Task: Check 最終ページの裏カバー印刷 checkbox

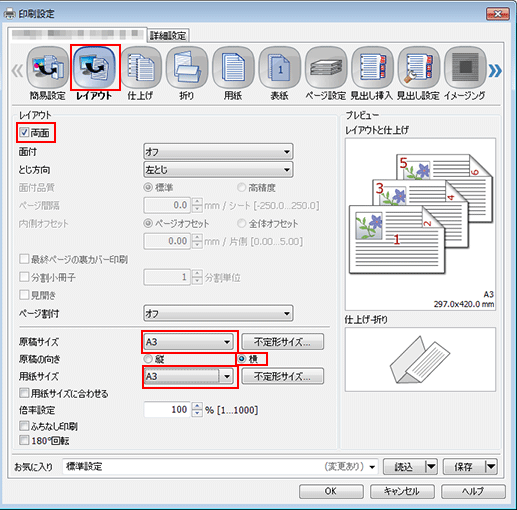Action: [24, 259]
